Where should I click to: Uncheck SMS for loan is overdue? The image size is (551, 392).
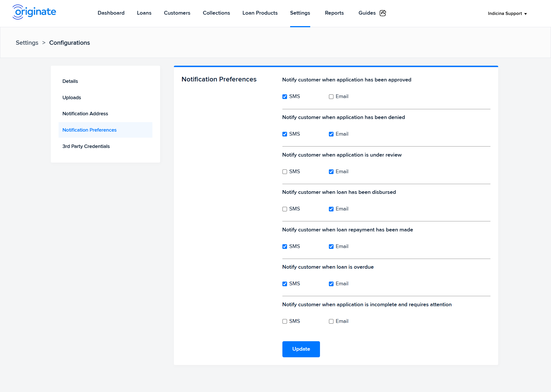tap(285, 284)
